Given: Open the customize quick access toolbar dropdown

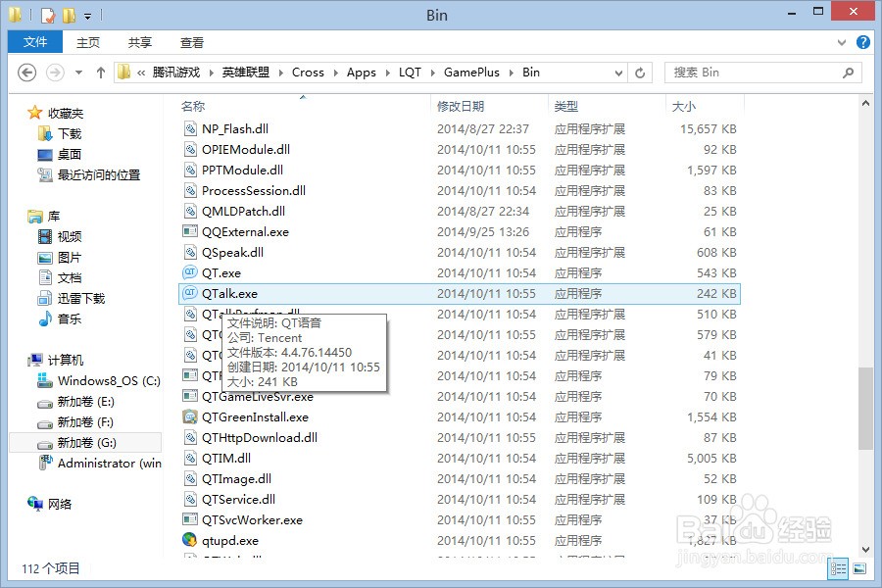Looking at the screenshot, I should [x=88, y=16].
